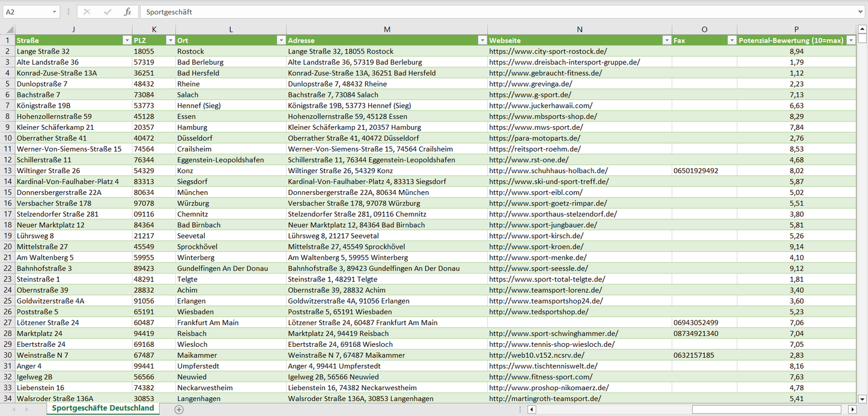Open the PLZ column filter dropdown
Screen dimensions: 868x416
tap(169, 40)
